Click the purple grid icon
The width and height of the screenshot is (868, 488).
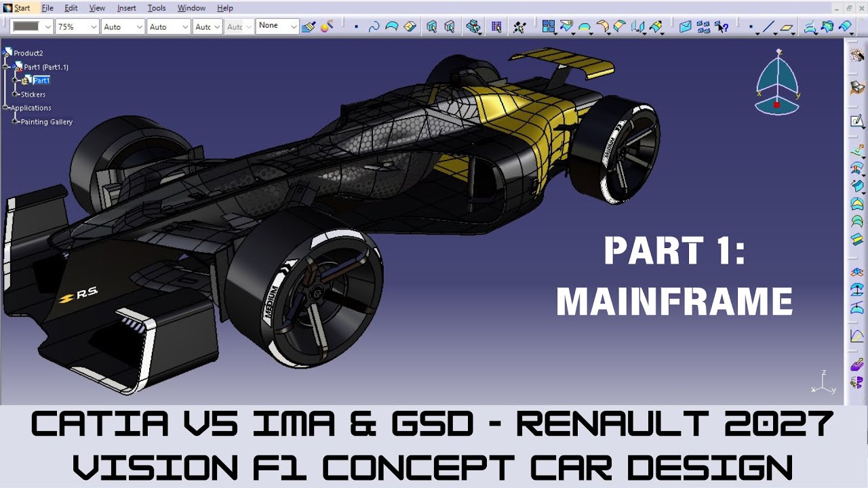click(x=496, y=27)
